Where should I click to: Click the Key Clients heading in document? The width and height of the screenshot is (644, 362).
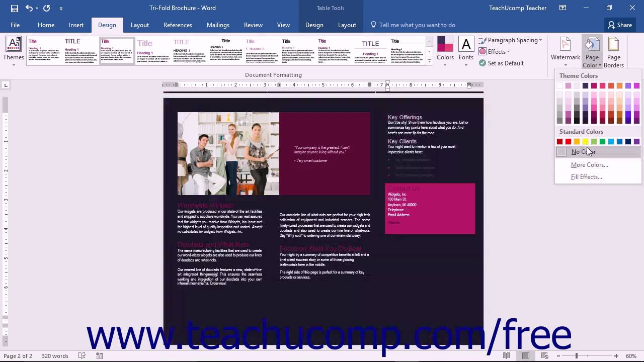click(402, 141)
